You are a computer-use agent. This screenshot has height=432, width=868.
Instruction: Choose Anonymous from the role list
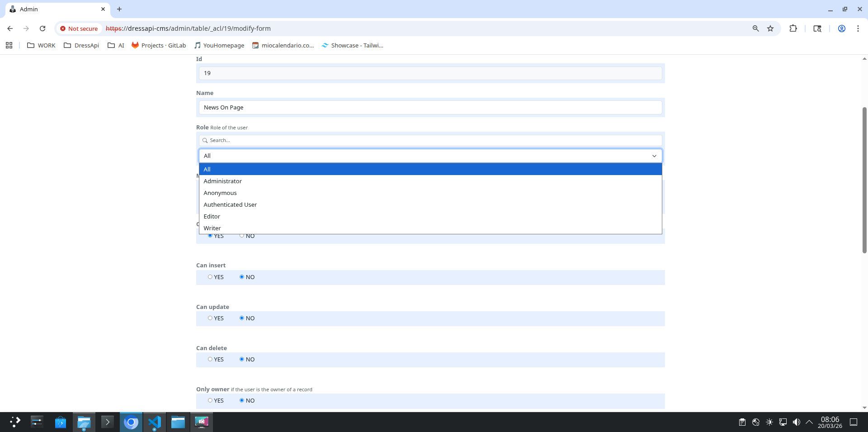(430, 193)
